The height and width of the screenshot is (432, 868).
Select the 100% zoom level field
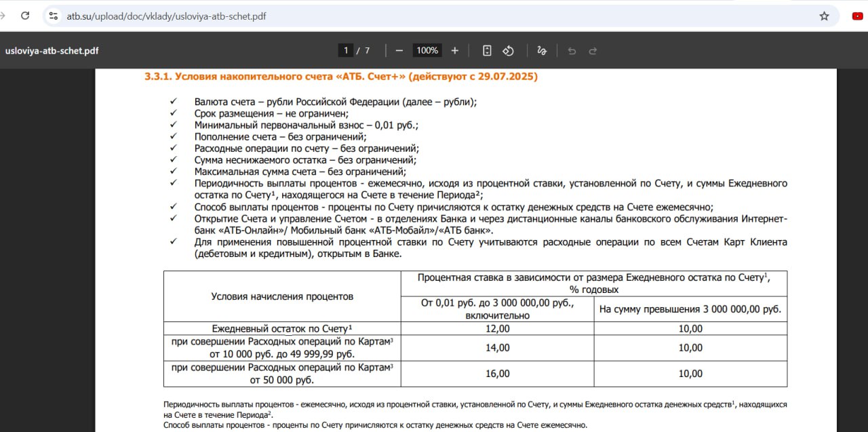(427, 50)
